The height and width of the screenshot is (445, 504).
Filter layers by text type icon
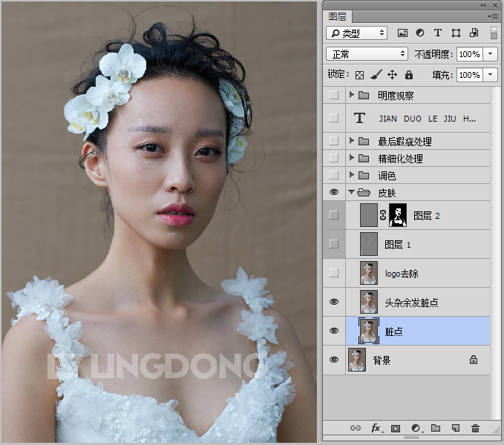click(x=438, y=33)
